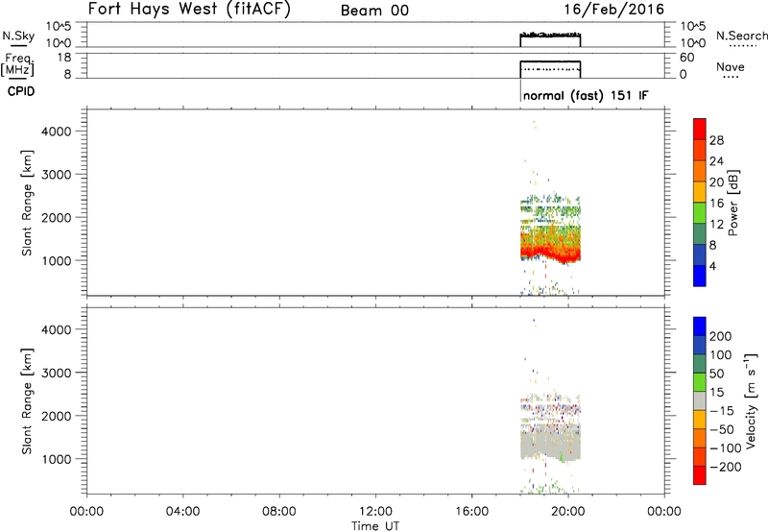Click the date 16/Feb/2016

coord(613,9)
